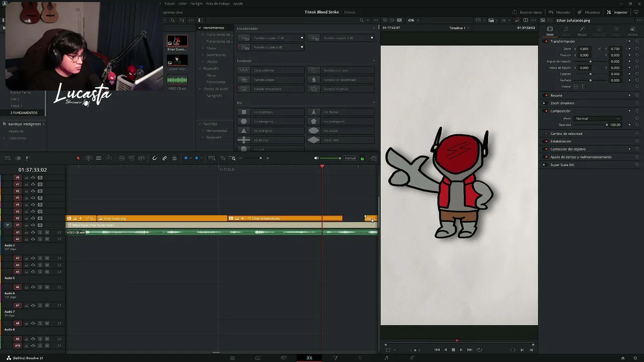The height and width of the screenshot is (362, 644).
Task: Toggle the Composición enable switch
Action: coord(546,111)
